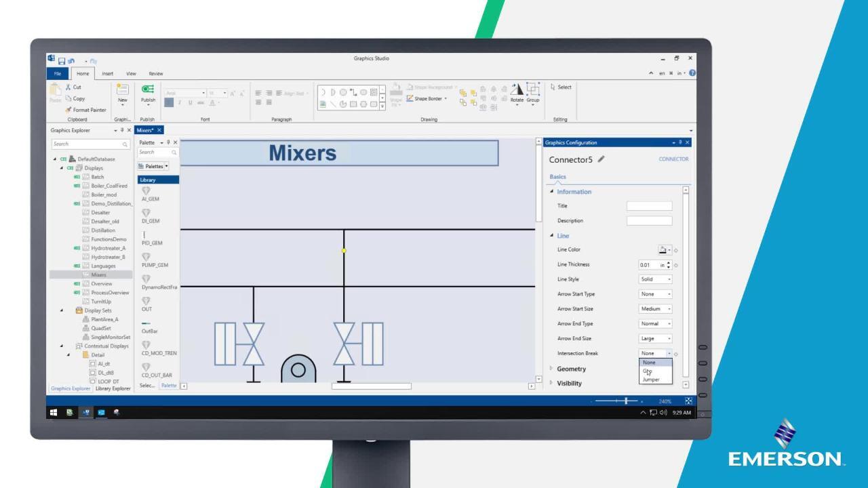Viewport: 868px width, 488px height.
Task: Open the blue help icon
Action: click(692, 73)
